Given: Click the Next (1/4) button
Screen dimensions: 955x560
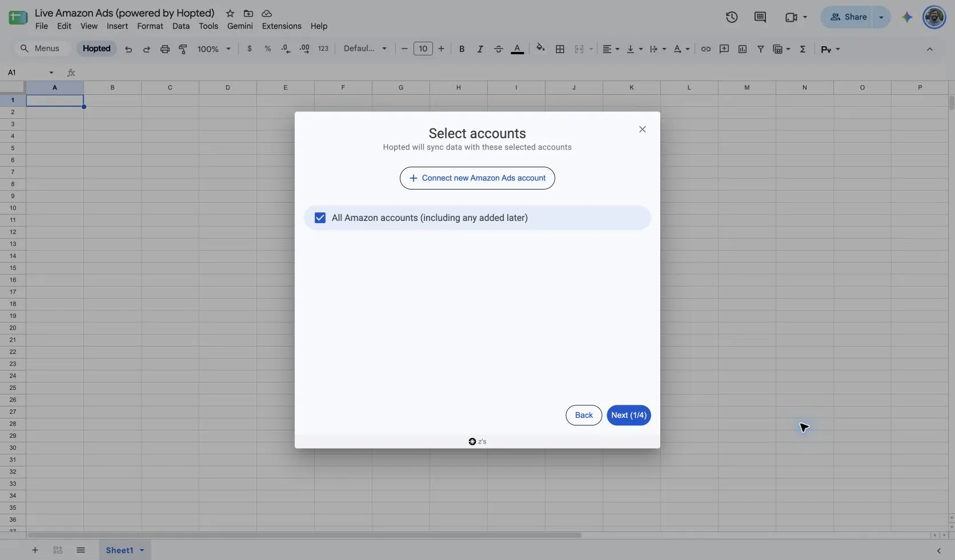Looking at the screenshot, I should (629, 415).
